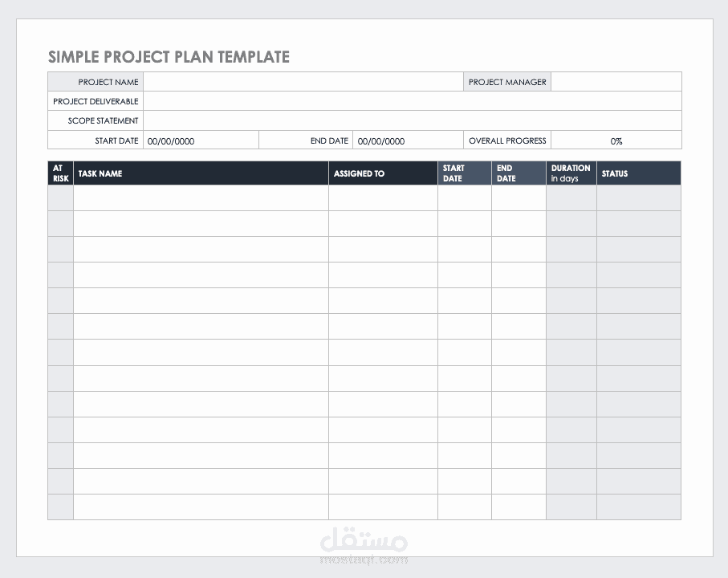Click the 0% OVERALL PROGRESS value cell

(616, 140)
